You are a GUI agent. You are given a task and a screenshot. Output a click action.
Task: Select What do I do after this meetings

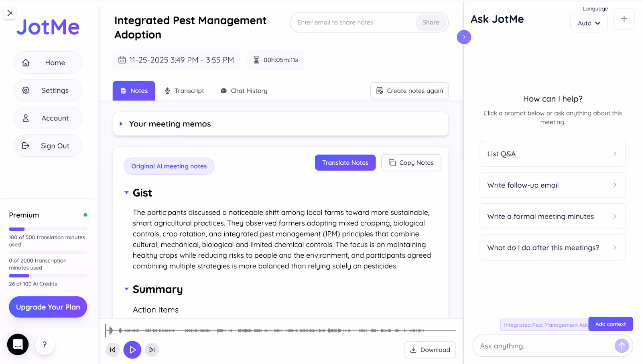click(553, 247)
